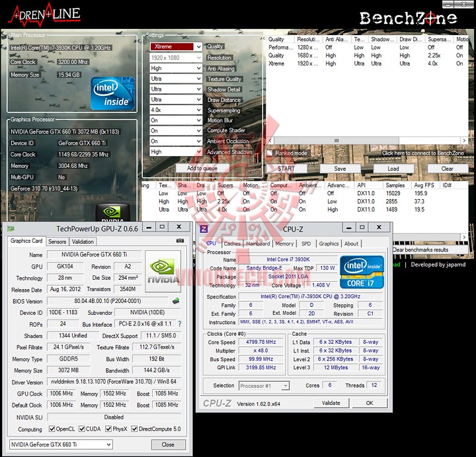Click the GPU-Z screenshot camera icon
The height and width of the screenshot is (457, 476).
(180, 241)
